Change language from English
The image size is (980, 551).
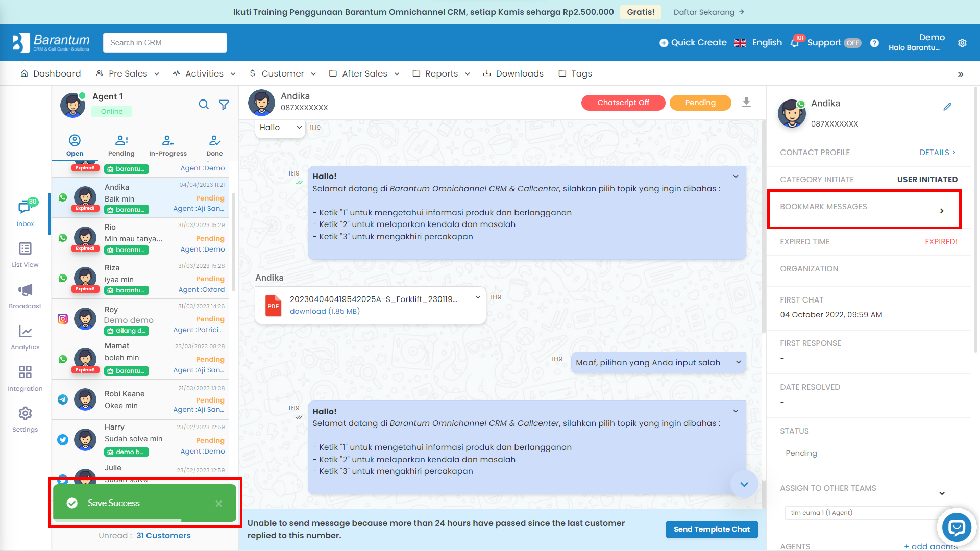coord(758,43)
